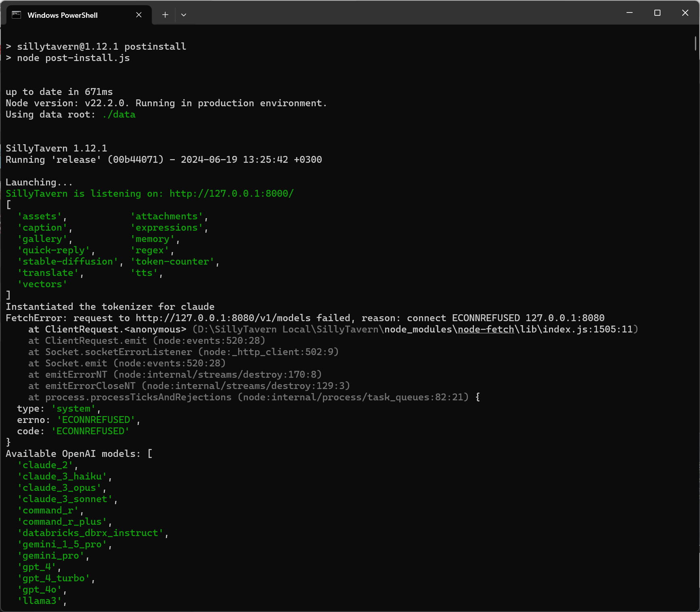Click the errno 'ECONNREFUSED' value
Screen dimensions: 700x612
point(96,420)
